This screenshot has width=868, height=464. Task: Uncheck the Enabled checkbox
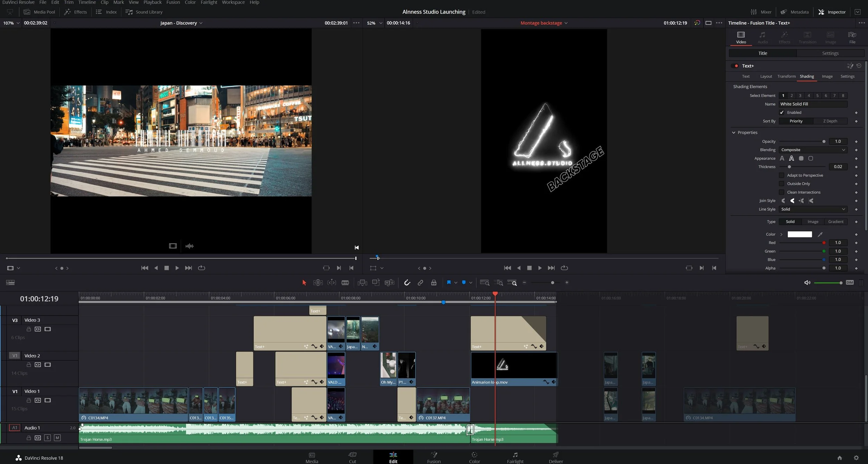782,112
